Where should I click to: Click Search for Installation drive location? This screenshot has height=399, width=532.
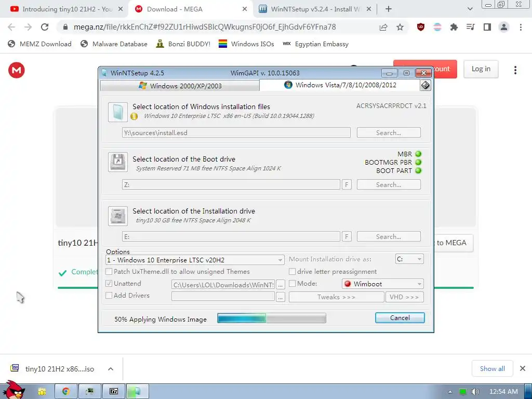pyautogui.click(x=389, y=236)
